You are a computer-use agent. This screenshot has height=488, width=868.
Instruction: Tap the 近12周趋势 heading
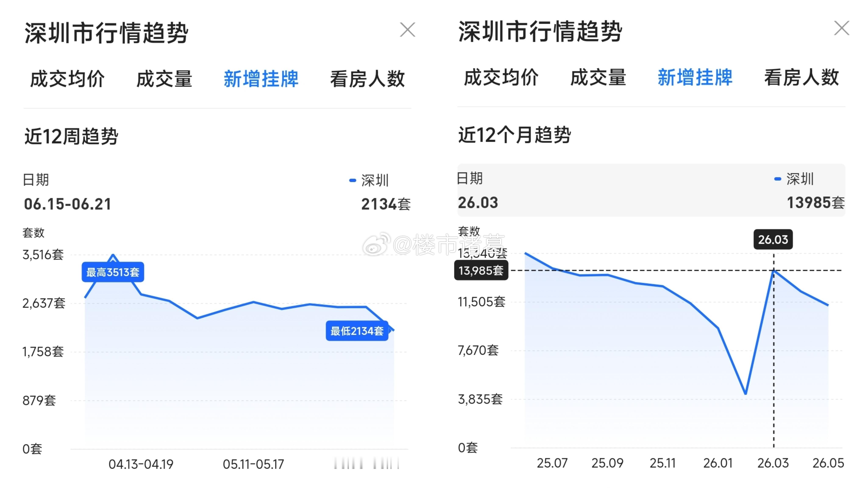tap(71, 136)
